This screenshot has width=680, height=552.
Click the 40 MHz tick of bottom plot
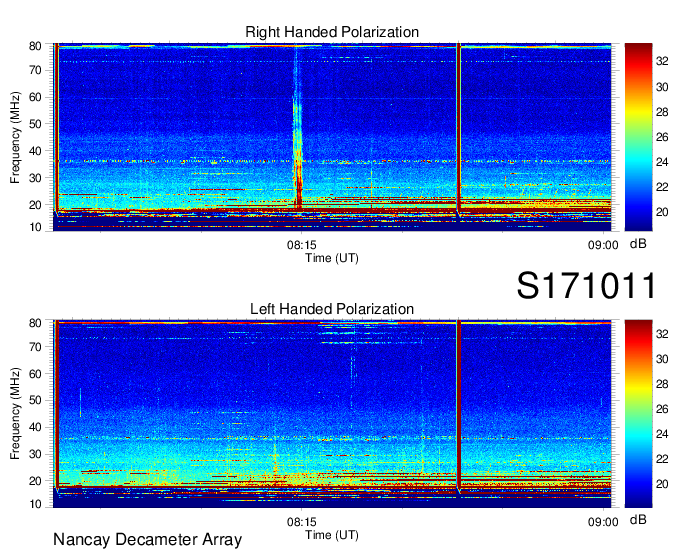[x=35, y=427]
